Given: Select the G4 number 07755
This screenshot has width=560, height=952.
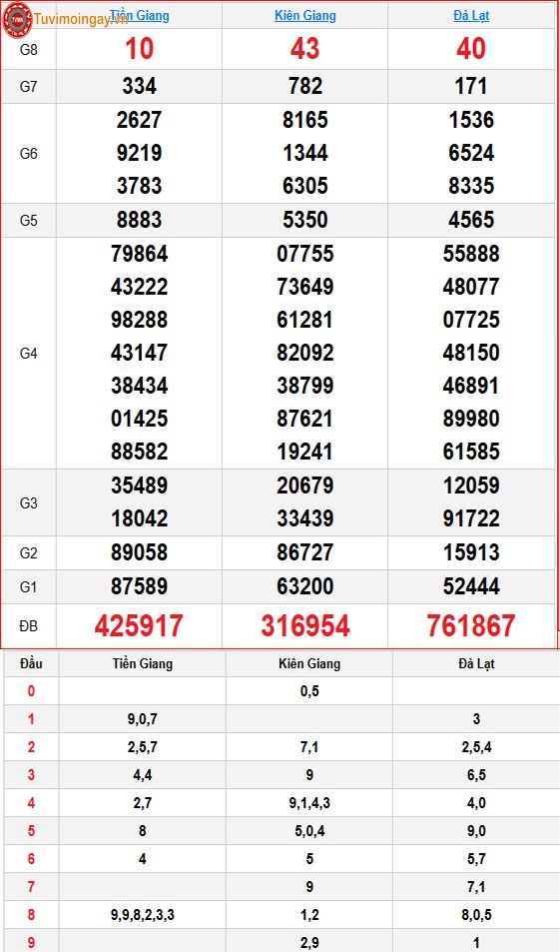Looking at the screenshot, I should 305,254.
